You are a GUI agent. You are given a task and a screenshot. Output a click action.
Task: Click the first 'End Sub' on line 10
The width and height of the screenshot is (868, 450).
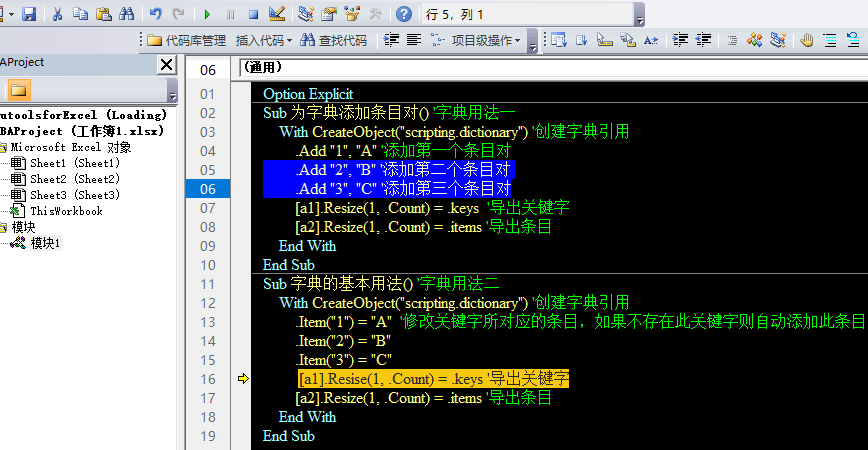pos(288,265)
